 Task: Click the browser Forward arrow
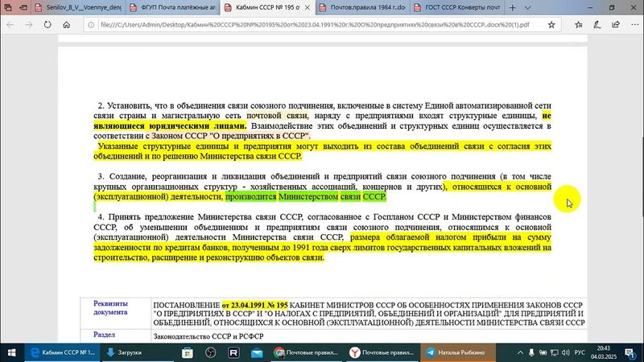tap(29, 25)
